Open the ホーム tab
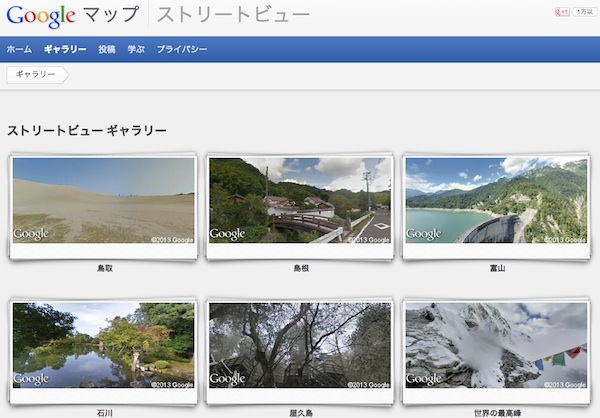The width and height of the screenshot is (600, 418). point(19,49)
